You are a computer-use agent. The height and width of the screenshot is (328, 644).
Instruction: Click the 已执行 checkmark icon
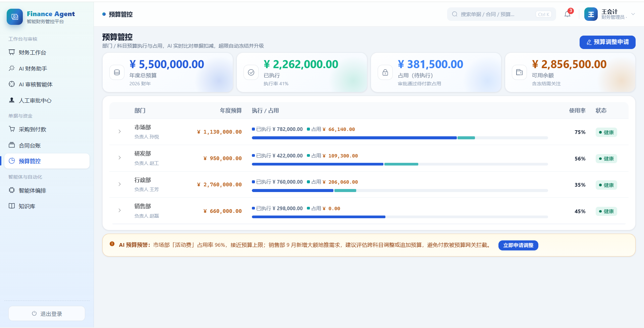(x=251, y=72)
